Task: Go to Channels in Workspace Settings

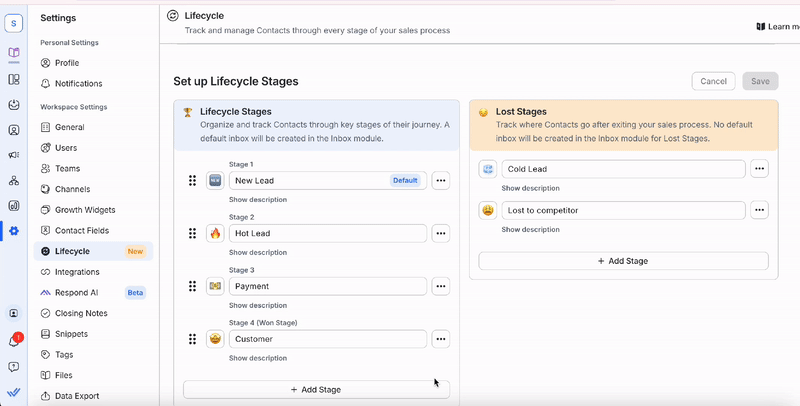Action: (x=74, y=189)
